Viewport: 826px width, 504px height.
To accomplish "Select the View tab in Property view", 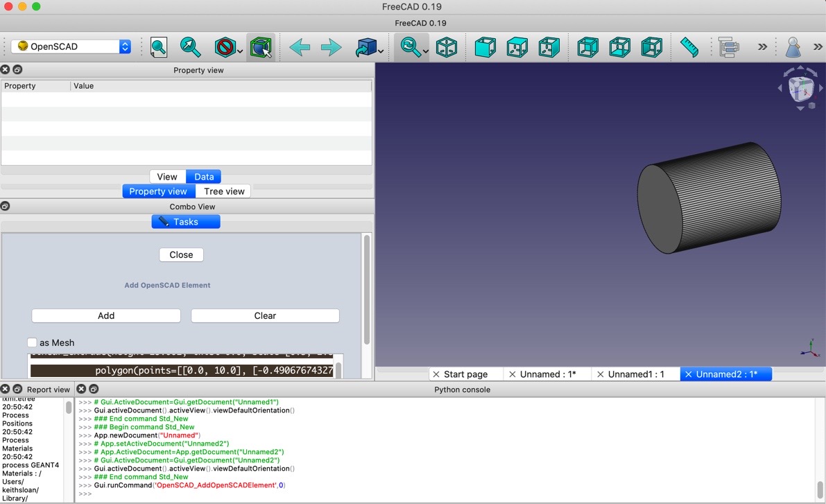I will (167, 177).
